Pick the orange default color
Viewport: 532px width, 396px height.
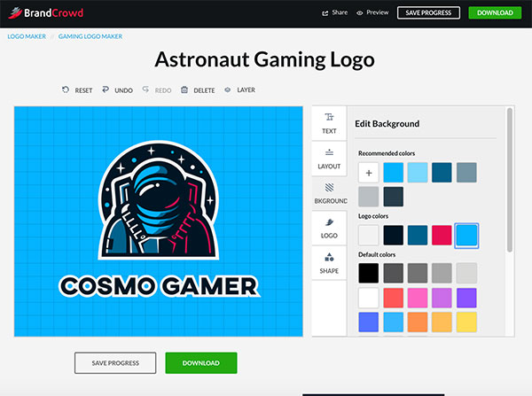(x=418, y=322)
